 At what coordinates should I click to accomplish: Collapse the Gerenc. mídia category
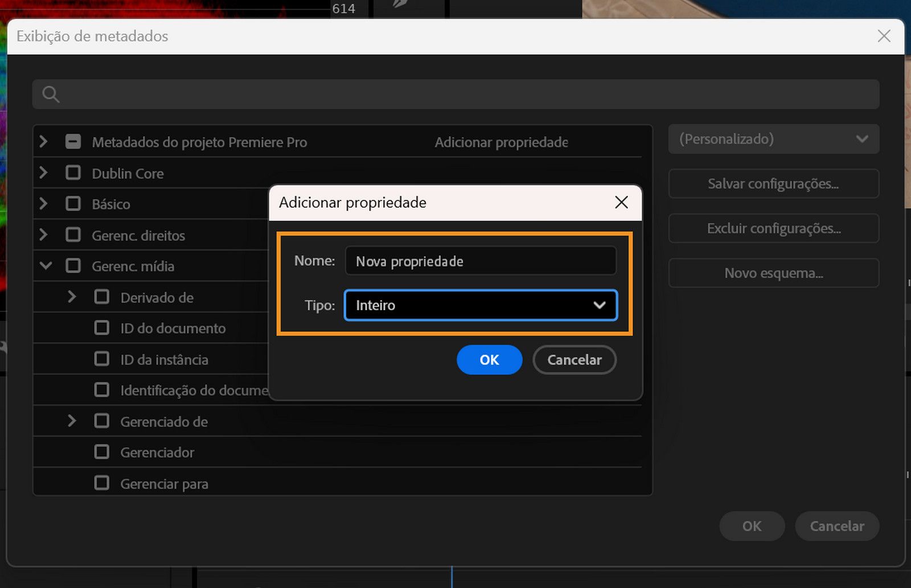[x=45, y=265]
